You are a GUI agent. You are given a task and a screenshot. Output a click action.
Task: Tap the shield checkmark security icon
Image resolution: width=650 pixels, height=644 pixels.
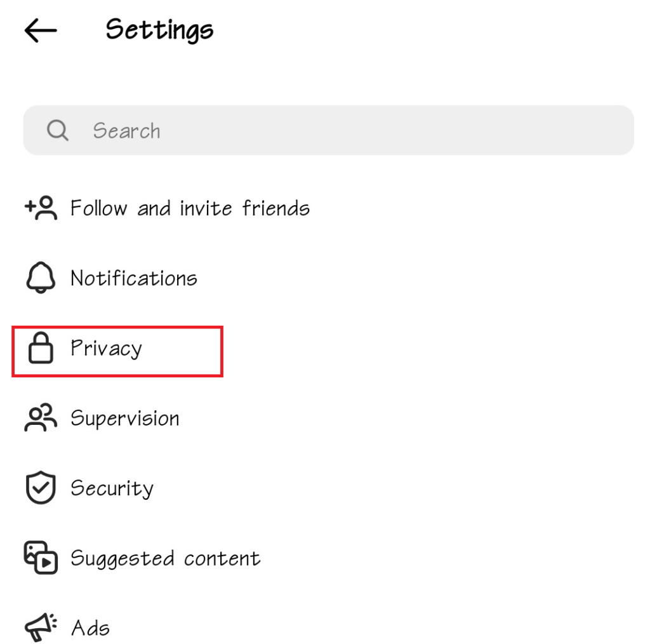click(41, 488)
